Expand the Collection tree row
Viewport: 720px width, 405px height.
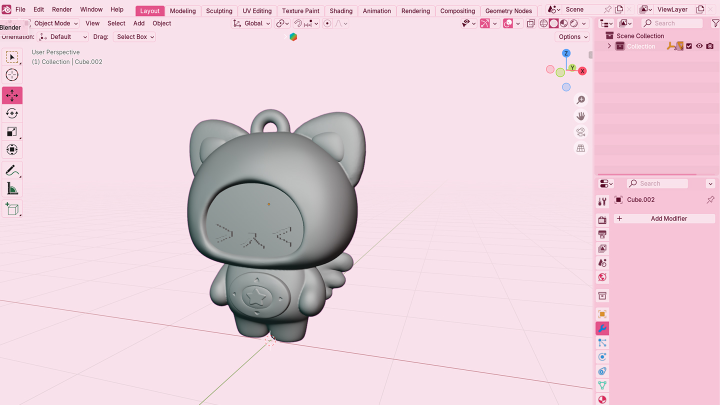609,46
